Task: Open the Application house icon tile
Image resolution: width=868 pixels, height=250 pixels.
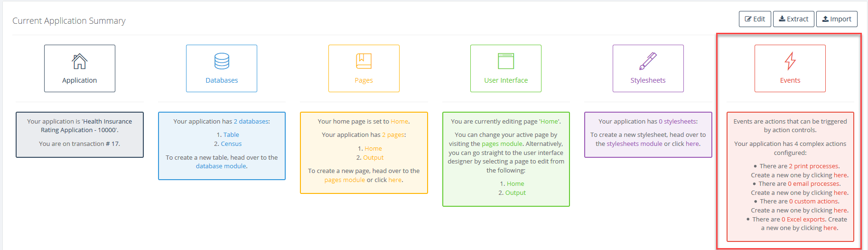Action: coord(79,68)
